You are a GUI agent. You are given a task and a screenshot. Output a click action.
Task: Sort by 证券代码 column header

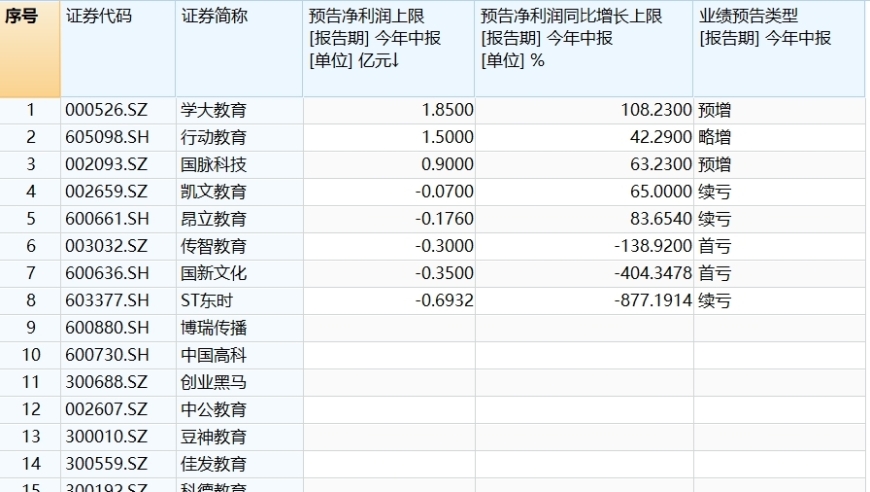pyautogui.click(x=118, y=49)
